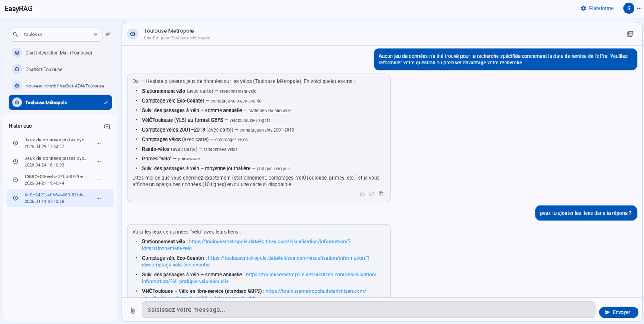Select the ChatBot-Toulouse chatbot

click(x=60, y=69)
